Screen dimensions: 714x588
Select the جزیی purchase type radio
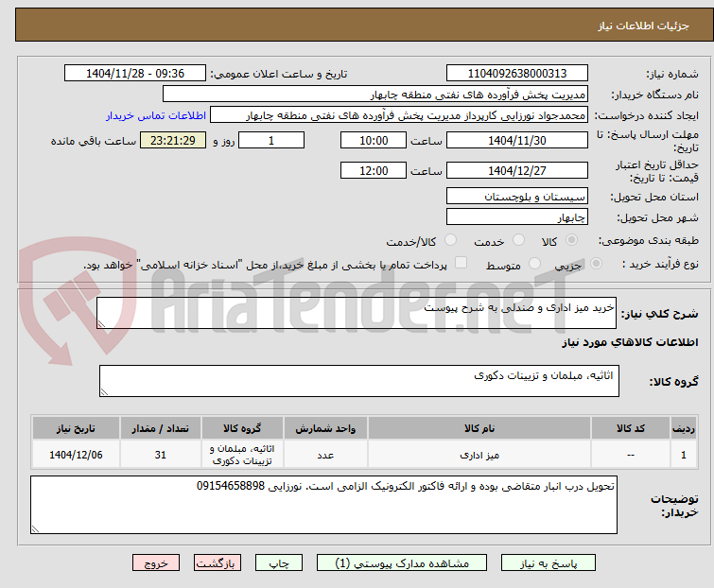tap(596, 264)
